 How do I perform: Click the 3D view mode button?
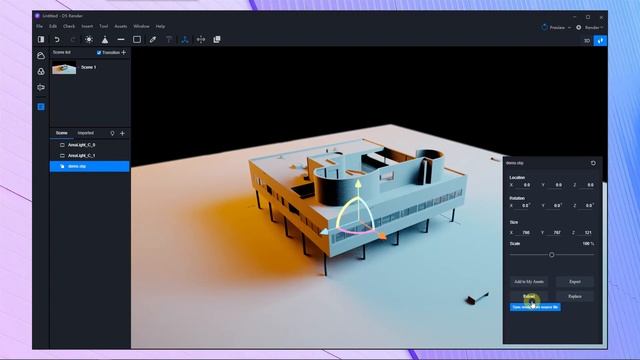tap(587, 40)
